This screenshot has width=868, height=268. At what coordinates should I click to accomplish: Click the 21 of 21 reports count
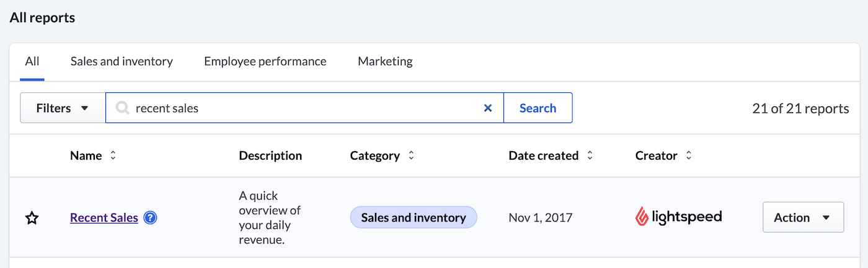click(800, 109)
